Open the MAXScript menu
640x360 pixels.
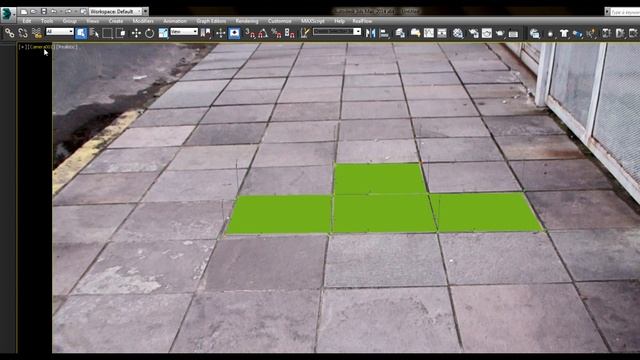[x=313, y=21]
